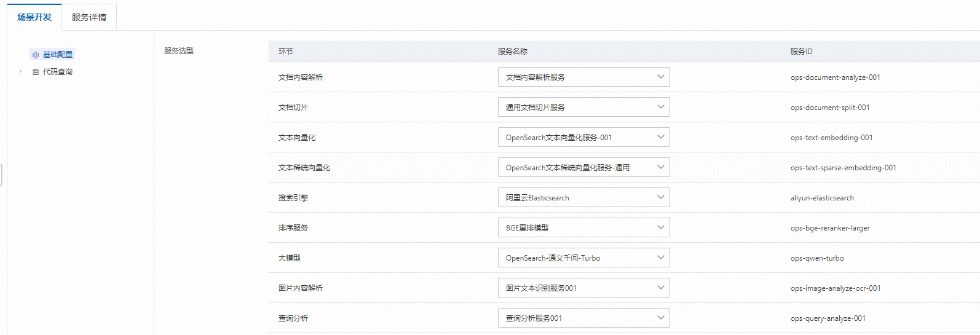Expand the 代码查询 tree arrow
This screenshot has width=980, height=335.
20,72
